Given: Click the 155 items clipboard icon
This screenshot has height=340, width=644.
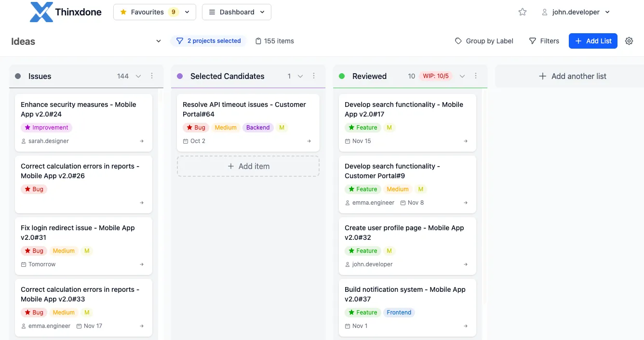Looking at the screenshot, I should point(258,41).
